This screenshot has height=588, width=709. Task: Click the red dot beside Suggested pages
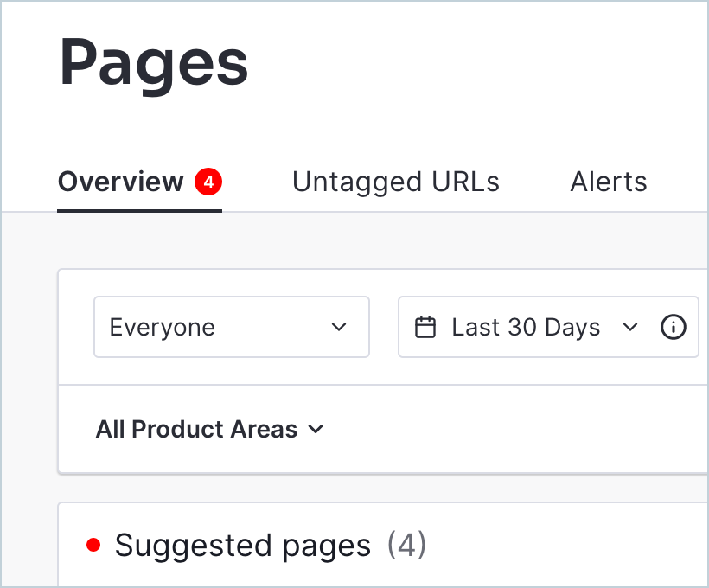pyautogui.click(x=94, y=545)
